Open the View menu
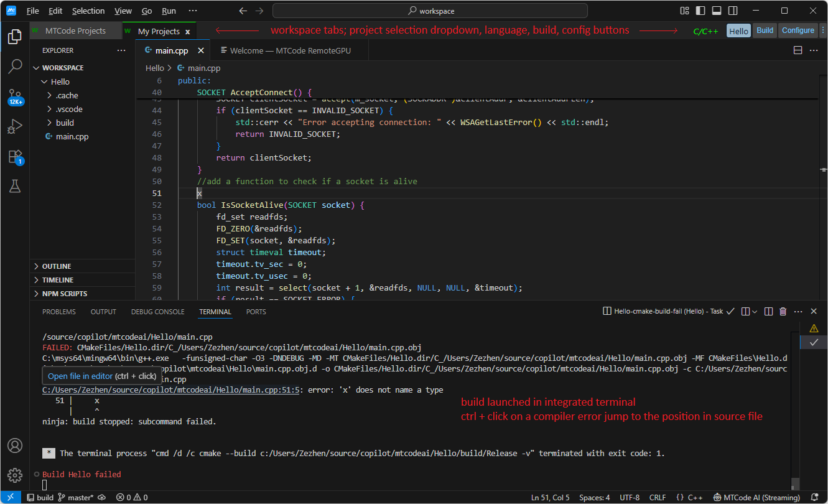Screen dimensions: 828x504 (123, 11)
